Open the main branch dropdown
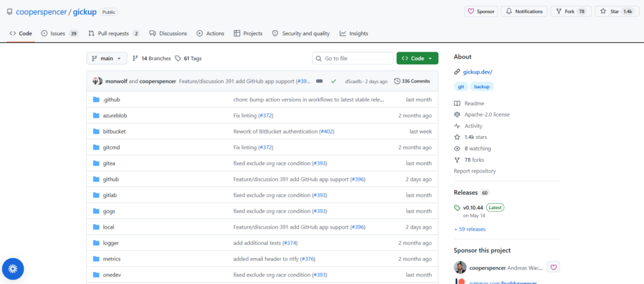Screen dimensions: 644x284 [x=107, y=59]
